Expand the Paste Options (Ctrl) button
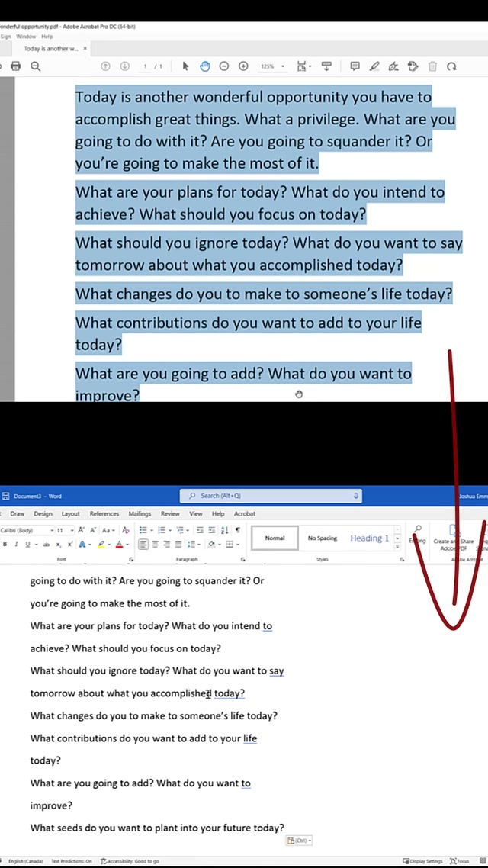This screenshot has height=868, width=488. point(299,841)
